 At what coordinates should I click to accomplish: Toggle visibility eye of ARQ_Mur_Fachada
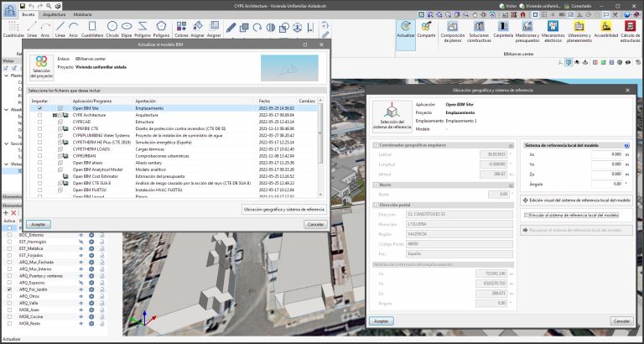tap(80, 263)
